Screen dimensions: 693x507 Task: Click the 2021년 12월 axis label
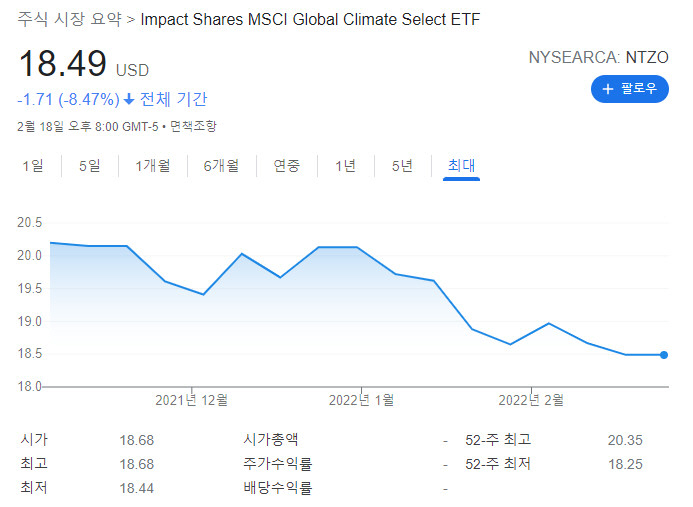(191, 400)
